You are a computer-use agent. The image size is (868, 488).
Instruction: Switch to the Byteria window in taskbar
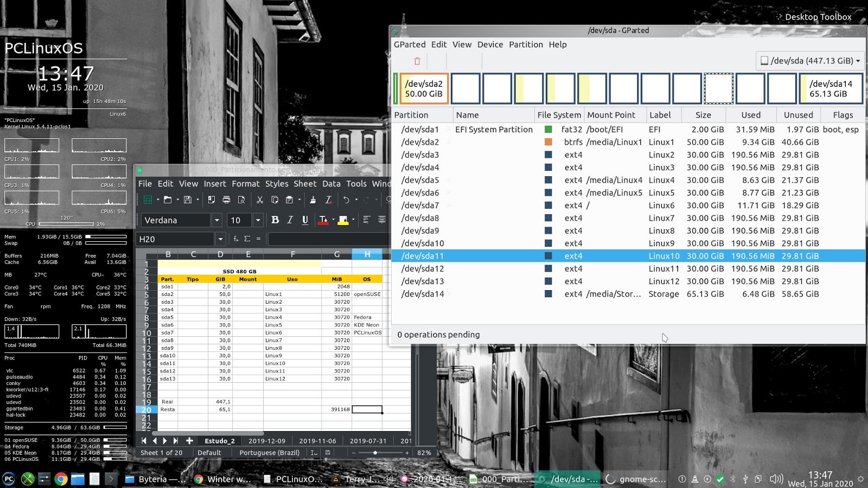[155, 479]
